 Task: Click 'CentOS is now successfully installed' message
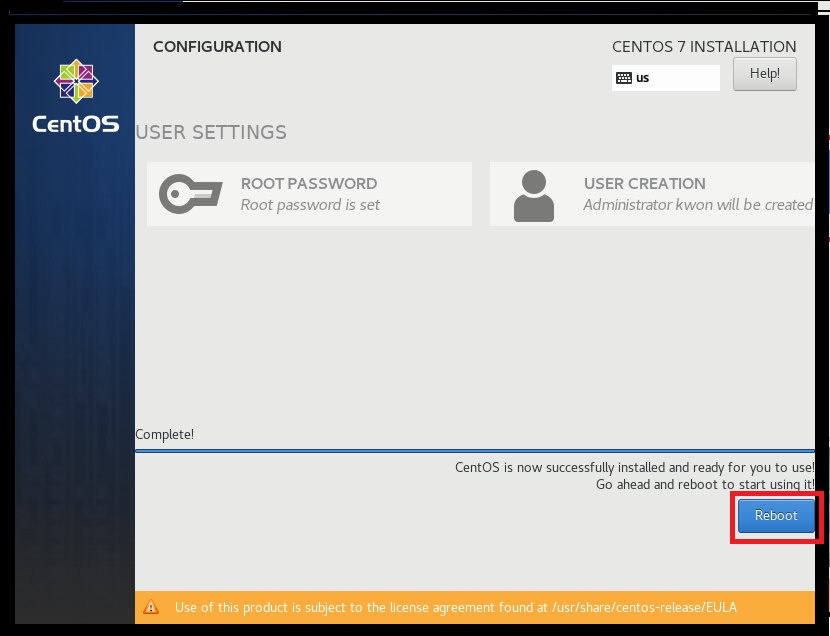point(635,468)
